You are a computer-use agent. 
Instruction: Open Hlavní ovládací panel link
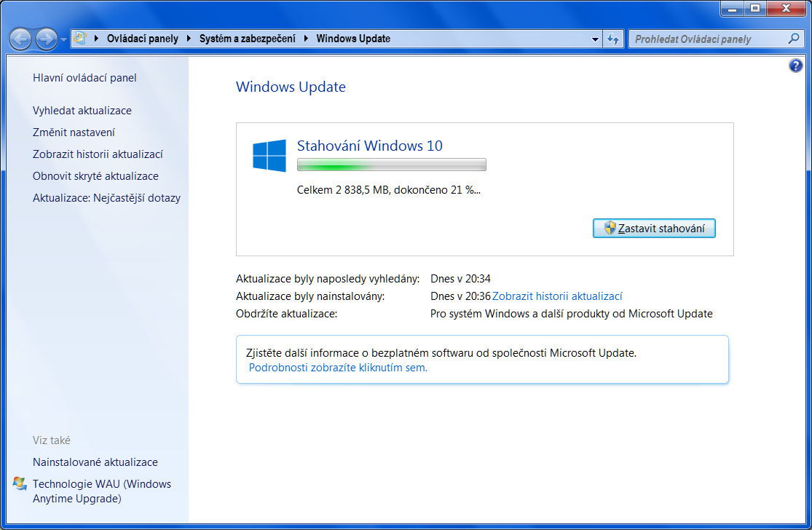point(84,78)
